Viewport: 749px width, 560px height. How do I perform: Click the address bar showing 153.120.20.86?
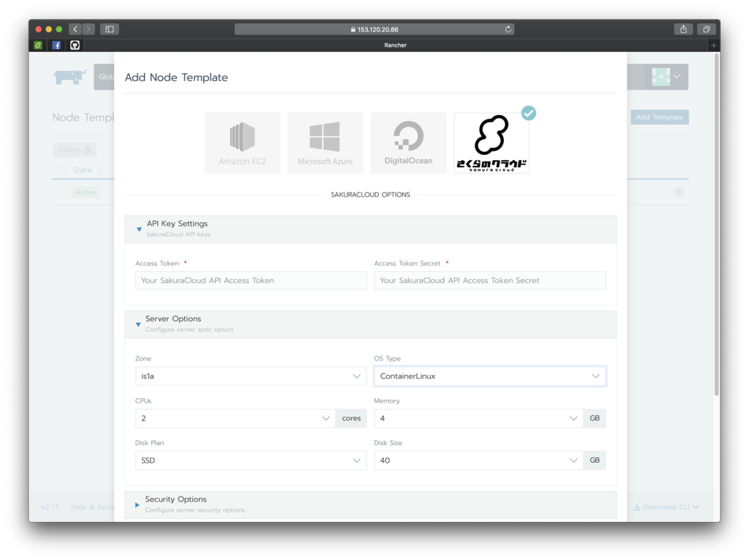(x=374, y=29)
